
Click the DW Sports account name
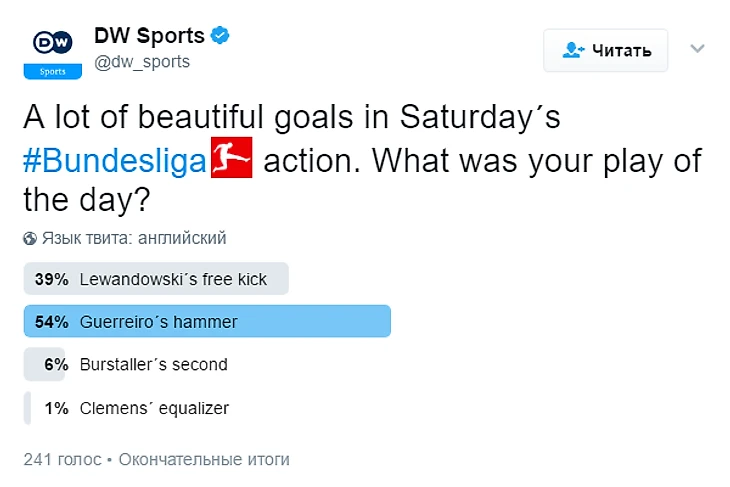coord(149,35)
